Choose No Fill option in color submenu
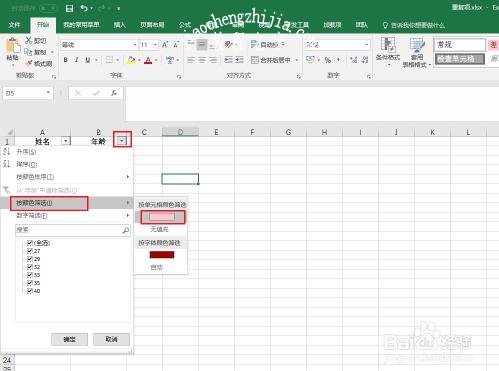The image size is (499, 371). point(160,229)
